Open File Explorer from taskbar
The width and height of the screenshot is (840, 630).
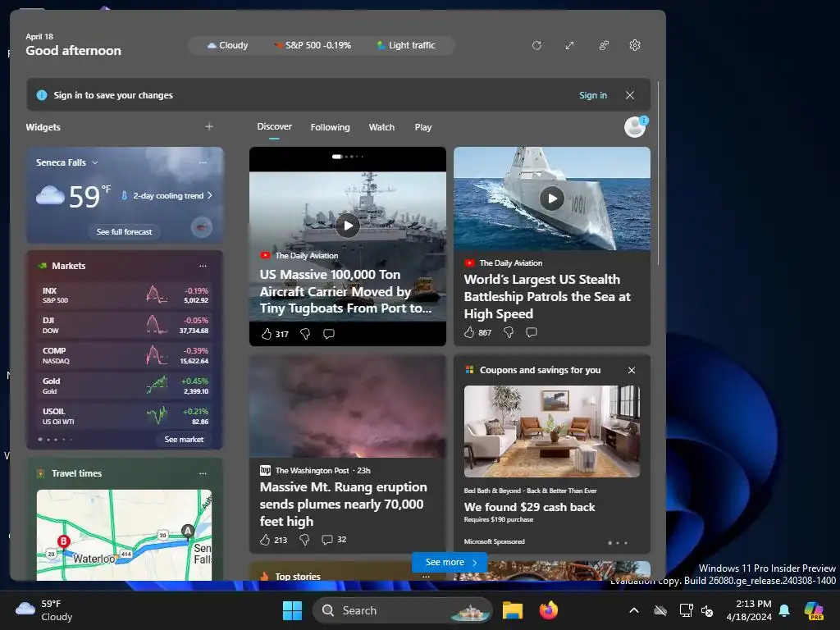coord(513,610)
